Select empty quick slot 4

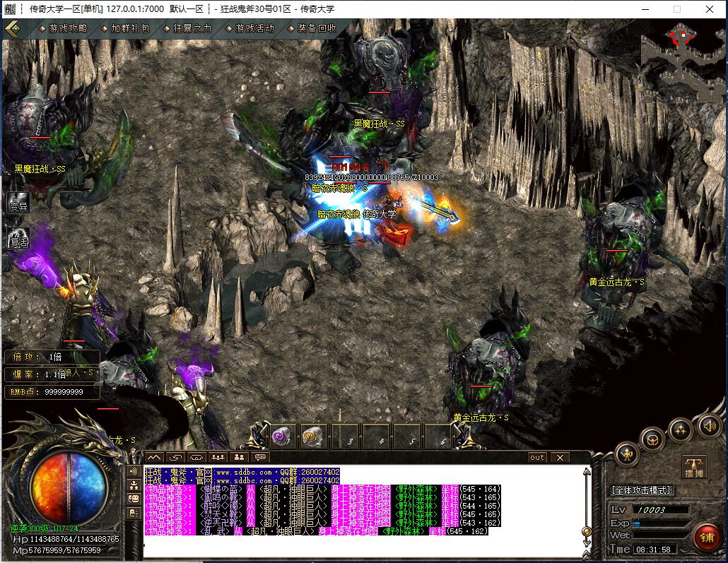(375, 437)
